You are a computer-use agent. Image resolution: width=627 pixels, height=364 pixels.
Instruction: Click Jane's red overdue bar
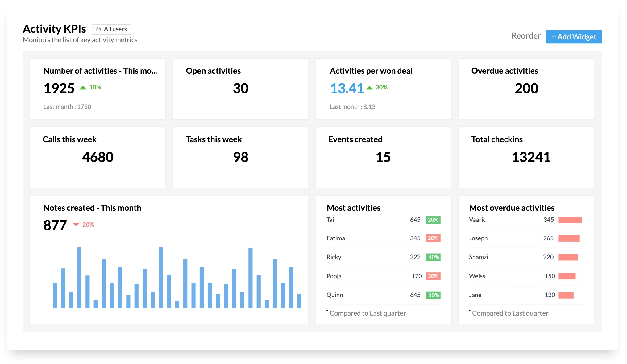[x=566, y=295]
